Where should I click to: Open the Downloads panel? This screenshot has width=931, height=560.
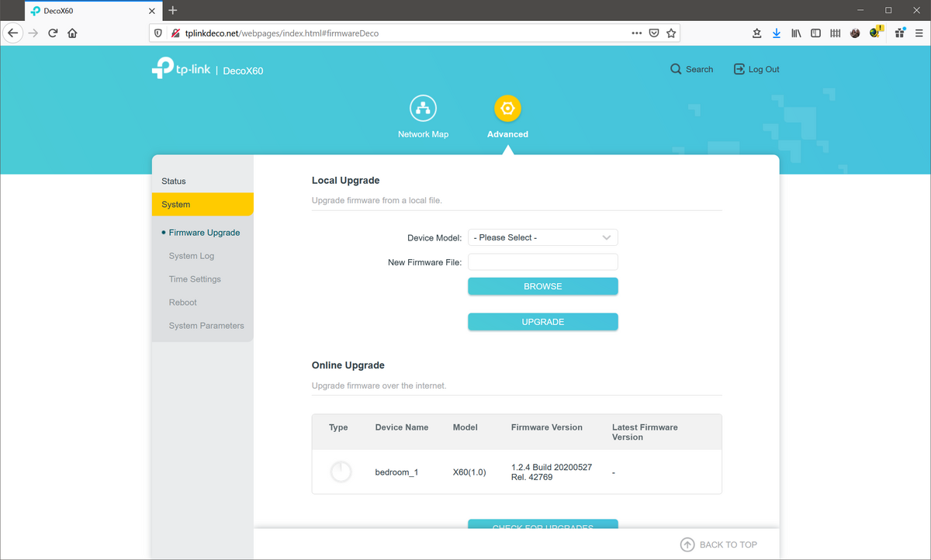777,33
